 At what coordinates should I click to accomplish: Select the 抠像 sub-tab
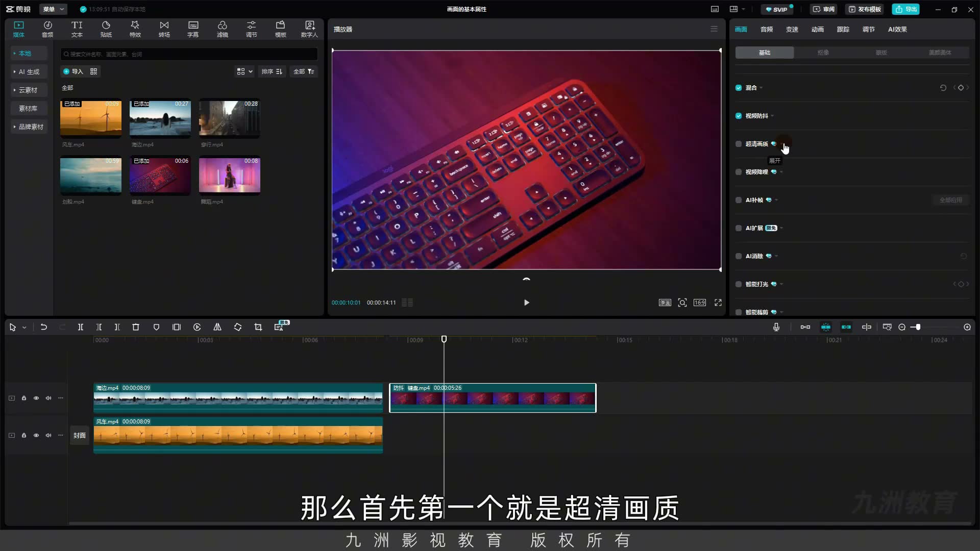coord(823,53)
